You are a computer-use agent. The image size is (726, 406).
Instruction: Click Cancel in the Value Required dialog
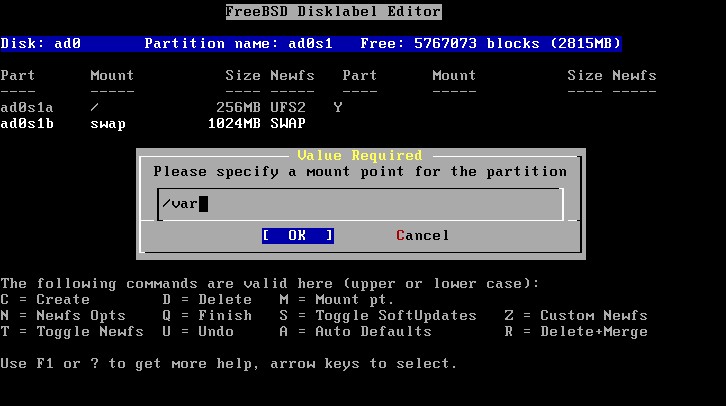click(422, 236)
